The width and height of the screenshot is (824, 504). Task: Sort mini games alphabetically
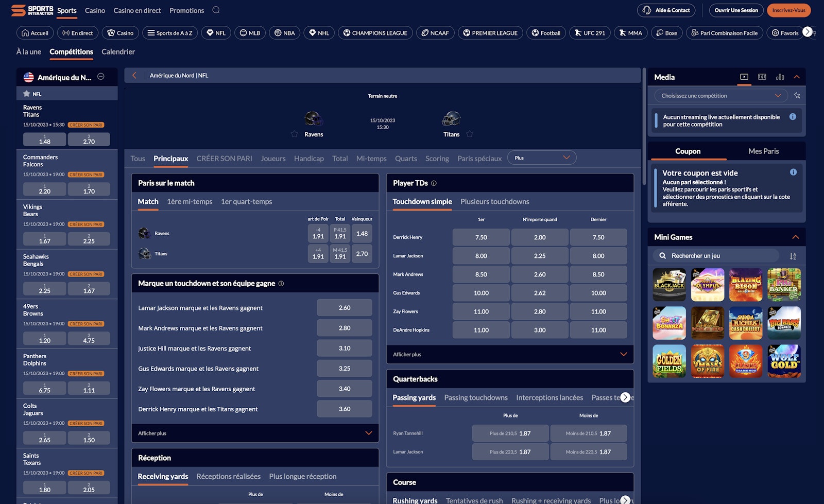[x=793, y=256]
